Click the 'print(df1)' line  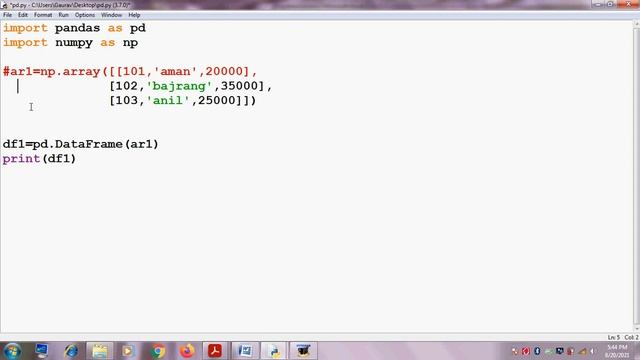pos(39,159)
